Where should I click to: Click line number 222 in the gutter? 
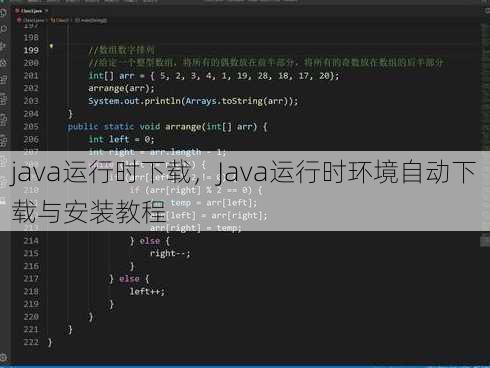point(31,342)
